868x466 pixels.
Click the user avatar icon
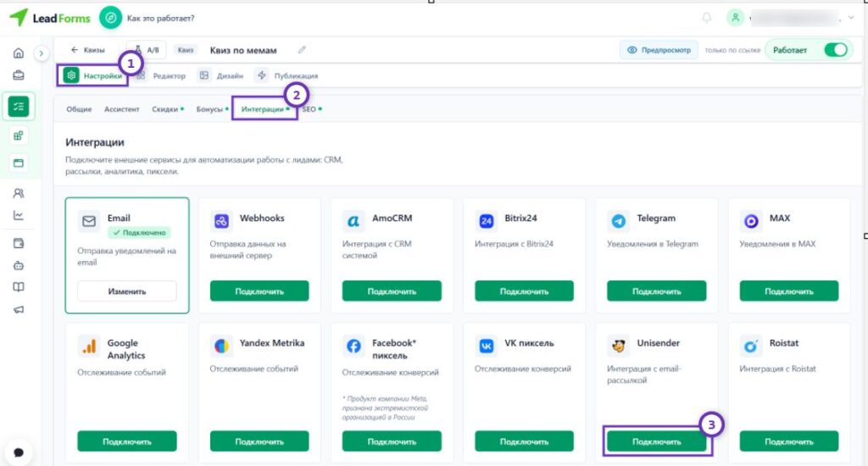coord(735,18)
